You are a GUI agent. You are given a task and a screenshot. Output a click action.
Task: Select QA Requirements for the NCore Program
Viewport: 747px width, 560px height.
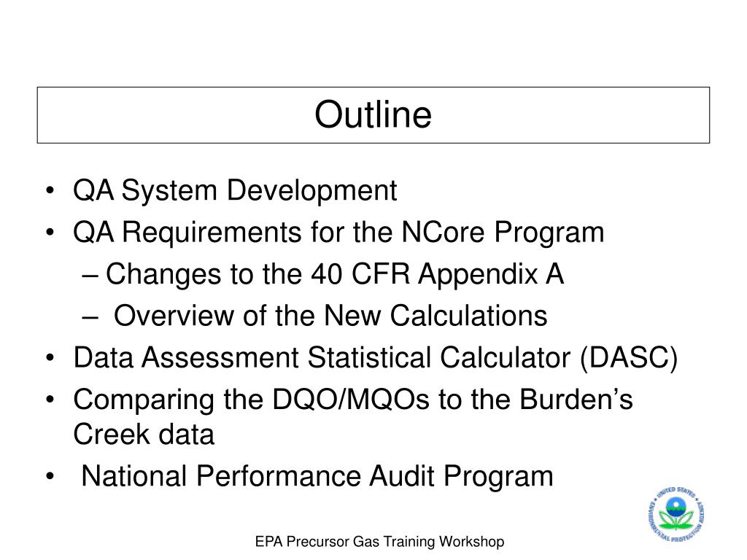point(338,233)
